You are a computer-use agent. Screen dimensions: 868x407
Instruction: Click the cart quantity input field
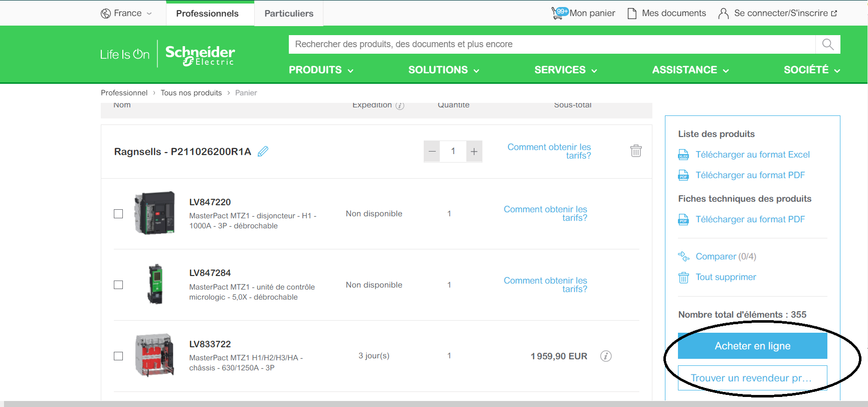click(x=453, y=152)
